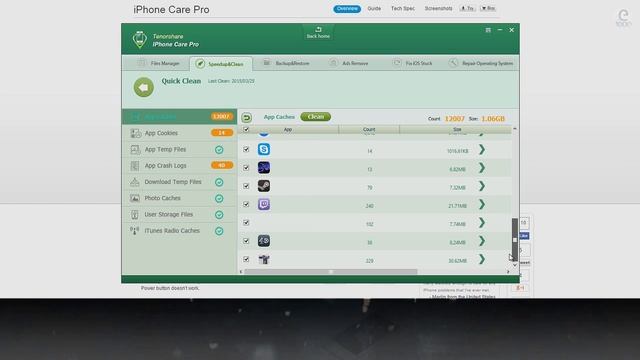The height and width of the screenshot is (360, 640).
Task: Click the green Clean button
Action: tap(316, 117)
